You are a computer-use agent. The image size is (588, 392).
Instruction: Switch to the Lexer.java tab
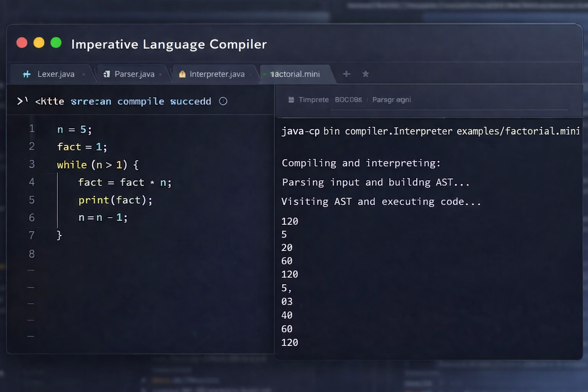[x=56, y=74]
